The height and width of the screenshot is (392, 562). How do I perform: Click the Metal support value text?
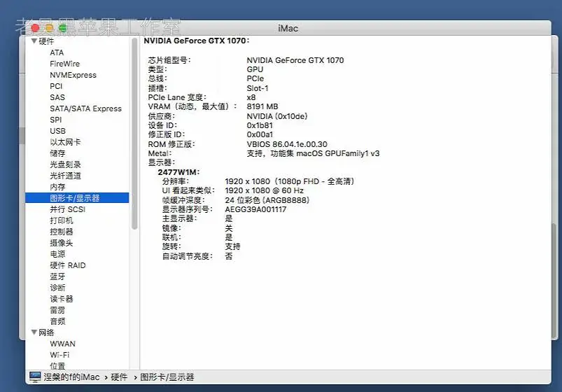(x=313, y=153)
